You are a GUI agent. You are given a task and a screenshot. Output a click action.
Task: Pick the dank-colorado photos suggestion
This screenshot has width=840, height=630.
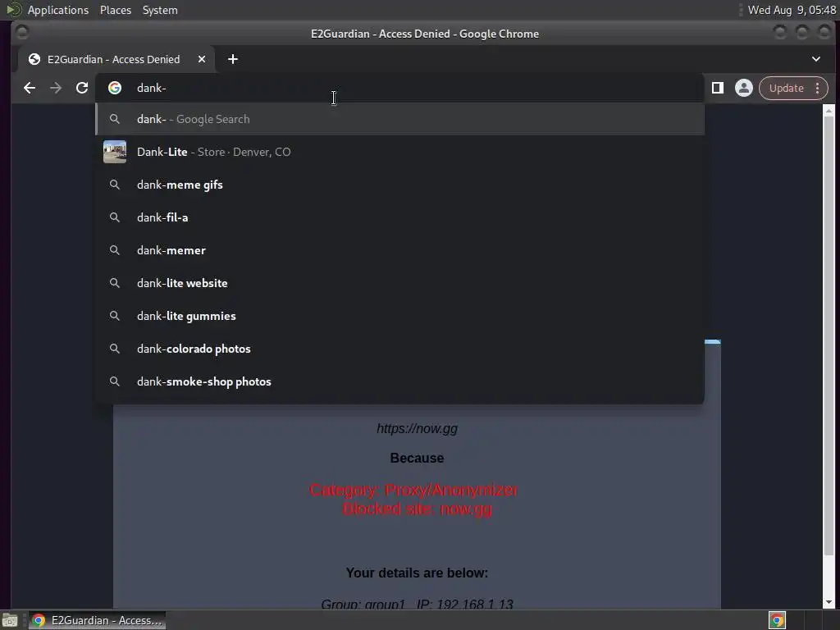pos(399,349)
